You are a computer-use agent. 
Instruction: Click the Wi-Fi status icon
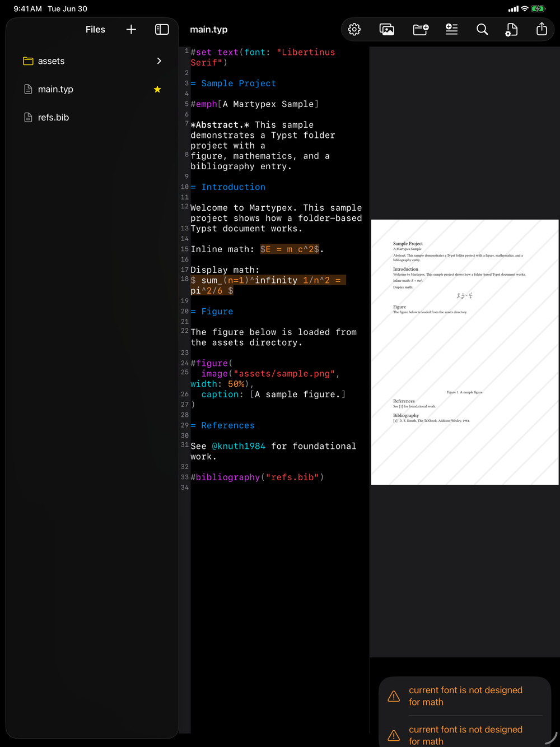(525, 8)
